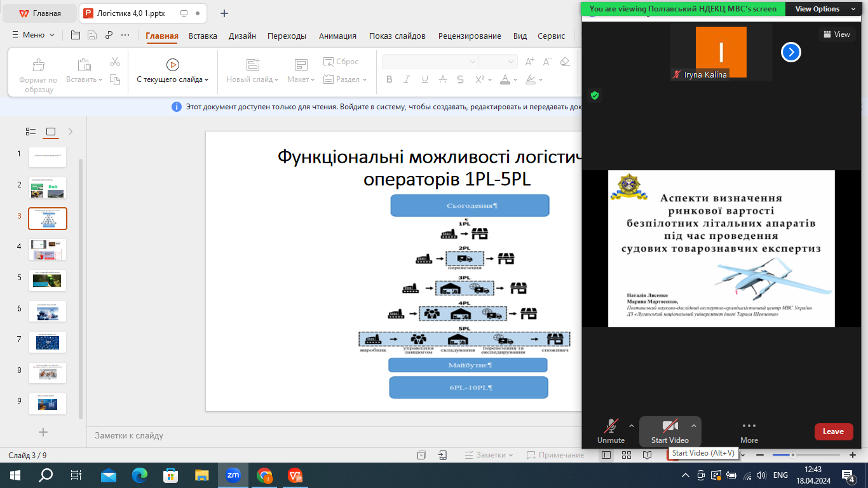Expand audio options arrow next to Unmute

click(631, 426)
